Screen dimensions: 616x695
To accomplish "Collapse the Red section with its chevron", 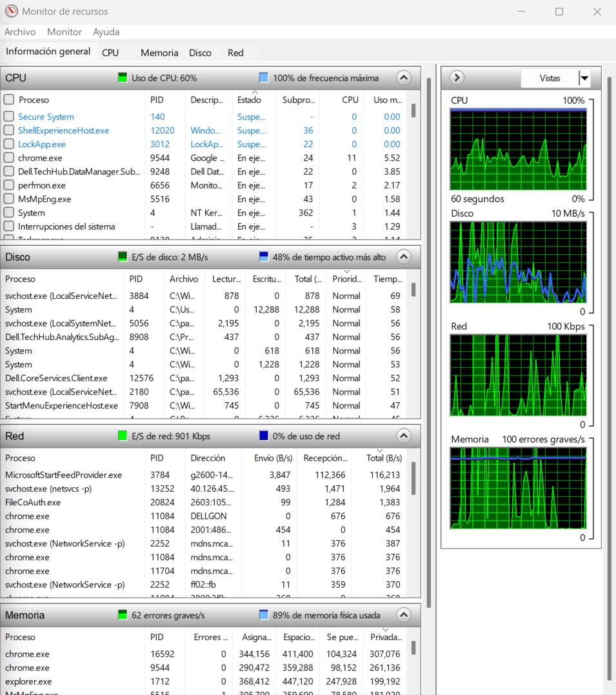I will click(404, 436).
